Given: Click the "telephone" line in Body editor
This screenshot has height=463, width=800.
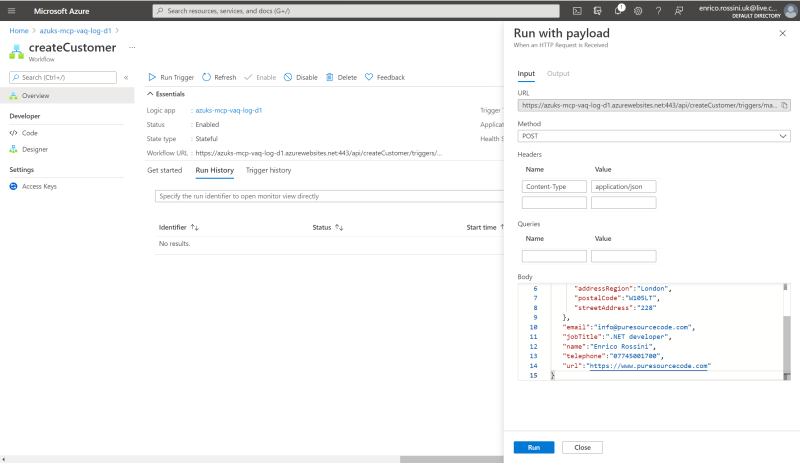Looking at the screenshot, I should [613, 356].
